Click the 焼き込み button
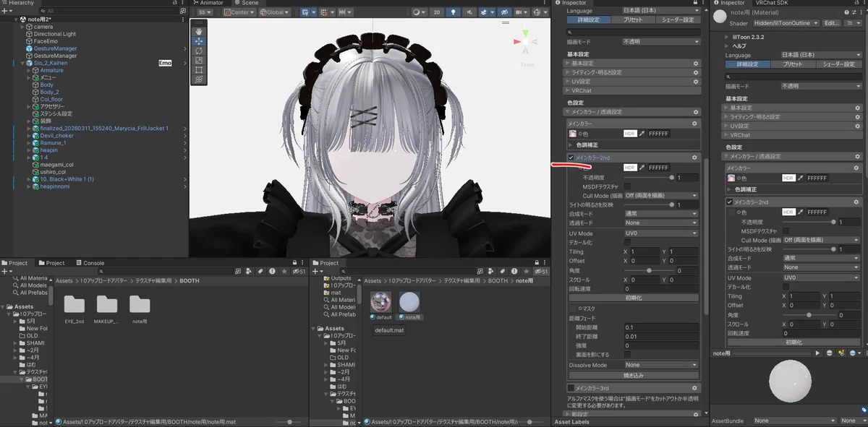 point(634,376)
